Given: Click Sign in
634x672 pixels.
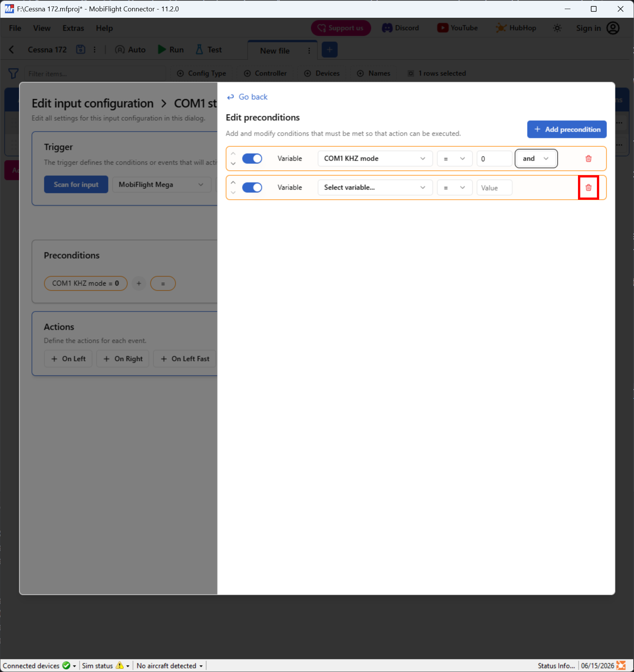Looking at the screenshot, I should click(589, 28).
